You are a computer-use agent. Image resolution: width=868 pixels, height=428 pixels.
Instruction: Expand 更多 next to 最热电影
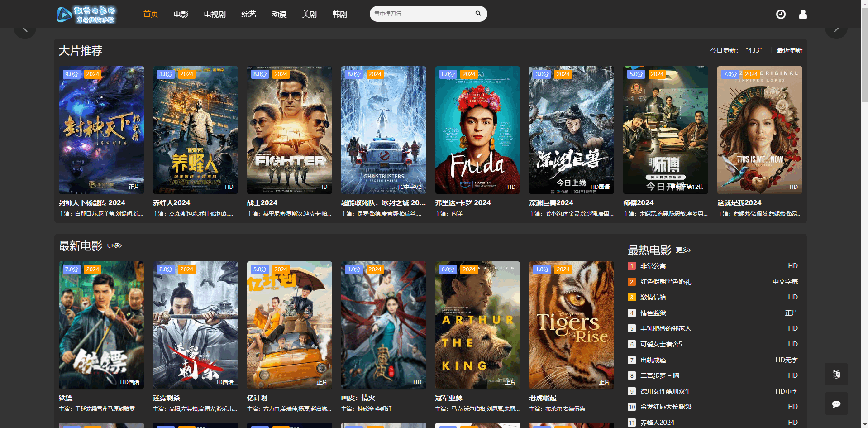[x=683, y=250]
